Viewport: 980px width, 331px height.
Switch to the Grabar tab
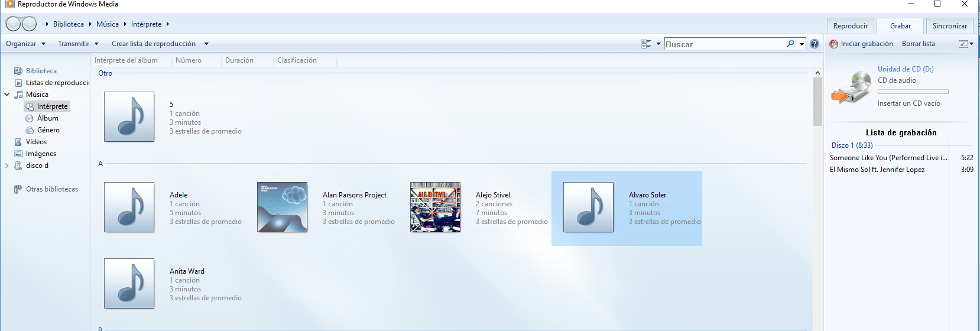point(900,26)
